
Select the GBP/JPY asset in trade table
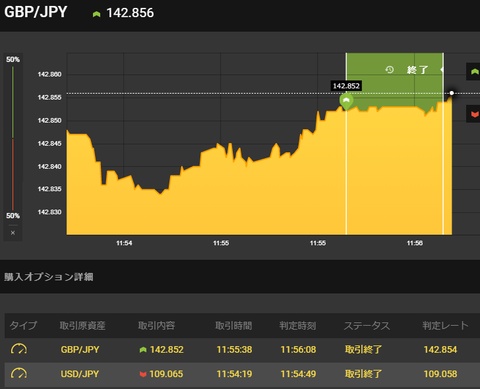click(x=80, y=349)
